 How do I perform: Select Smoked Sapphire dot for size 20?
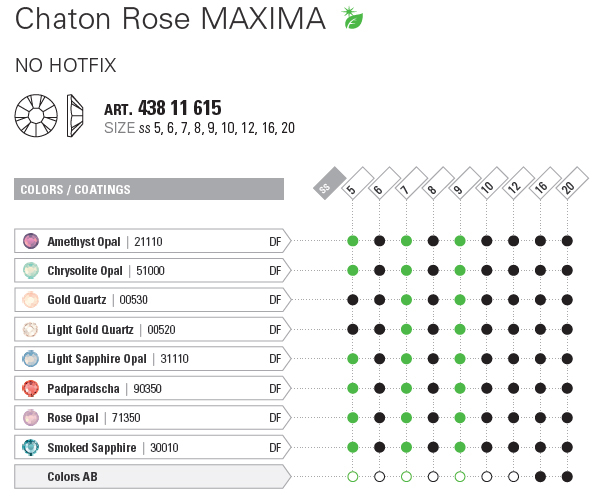[x=567, y=447]
